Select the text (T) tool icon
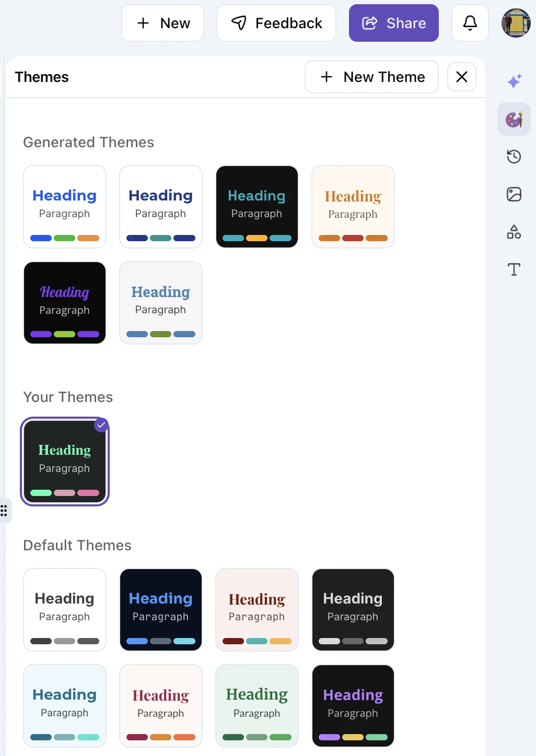536x756 pixels. click(x=514, y=269)
